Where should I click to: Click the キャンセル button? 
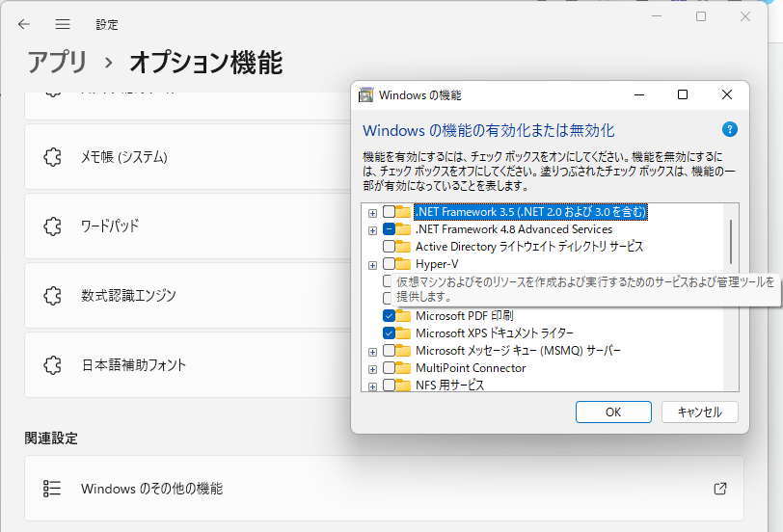coord(700,412)
